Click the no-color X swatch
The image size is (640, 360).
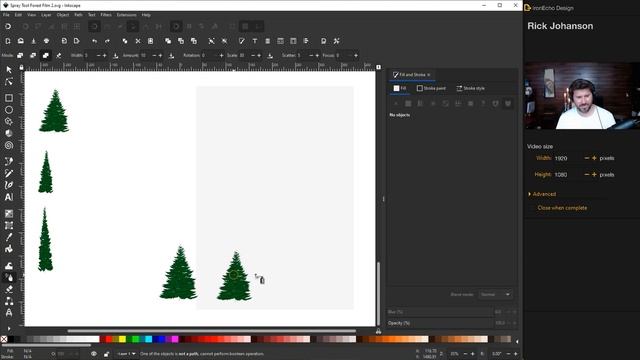(4, 339)
